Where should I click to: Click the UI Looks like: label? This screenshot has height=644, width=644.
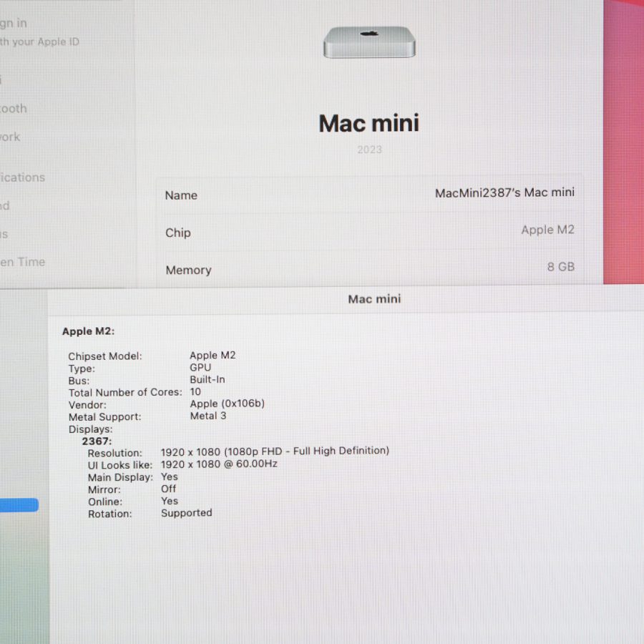pyautogui.click(x=120, y=465)
